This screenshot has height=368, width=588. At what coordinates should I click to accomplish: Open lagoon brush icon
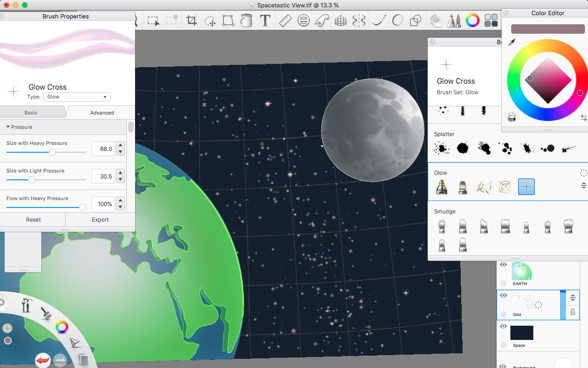(45, 313)
